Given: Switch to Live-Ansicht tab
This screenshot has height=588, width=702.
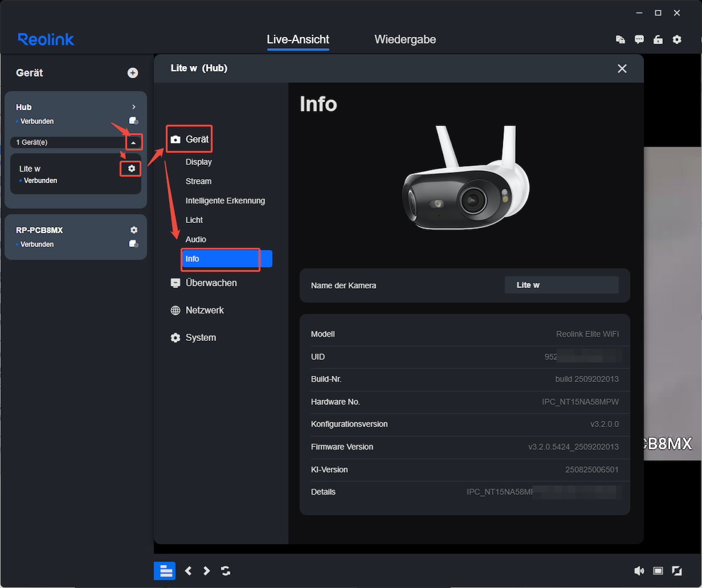Looking at the screenshot, I should (298, 39).
